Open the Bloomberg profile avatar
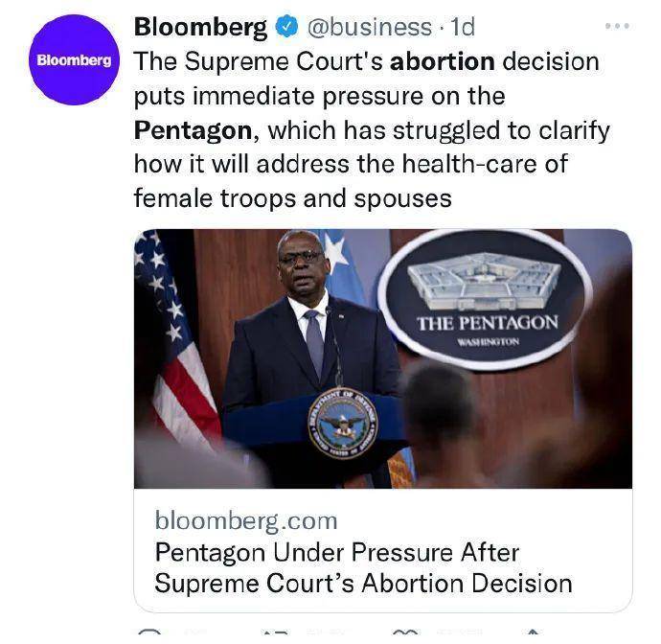 pos(74,59)
